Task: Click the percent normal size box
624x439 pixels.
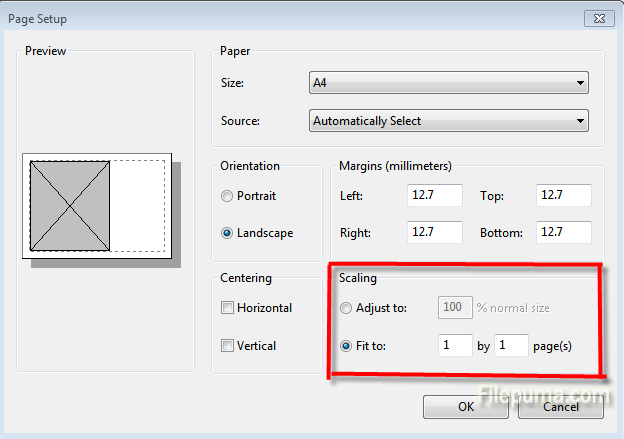Action: (x=456, y=308)
